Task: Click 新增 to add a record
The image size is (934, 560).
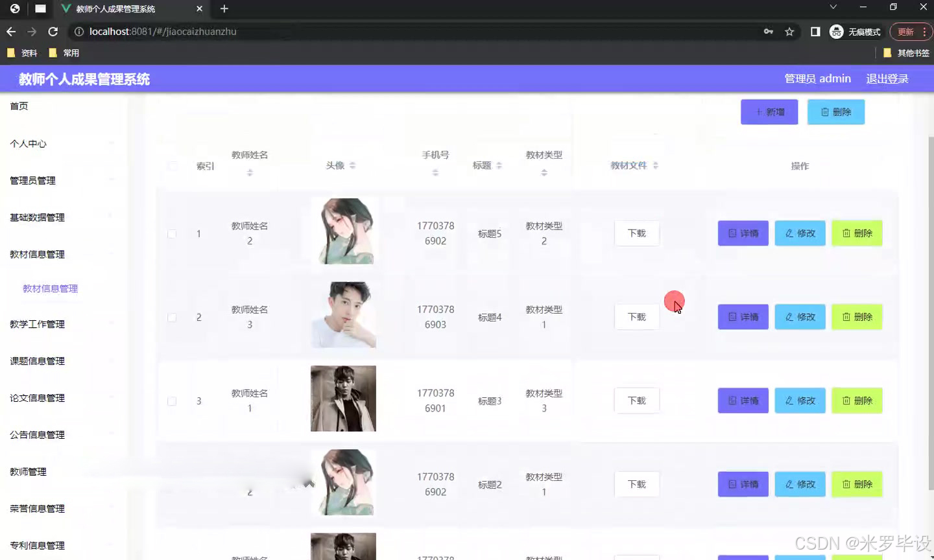Action: coord(769,112)
